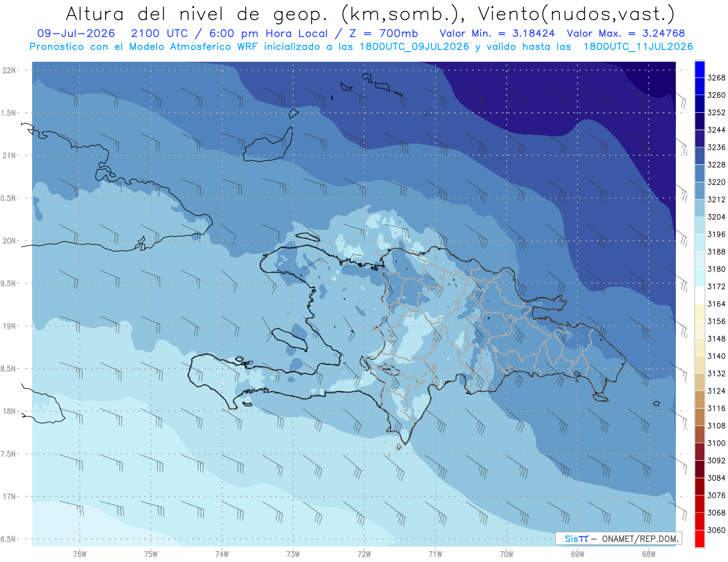Click the colorbar value "3116"
Viewport: 728px width, 562px height.
[x=716, y=408]
